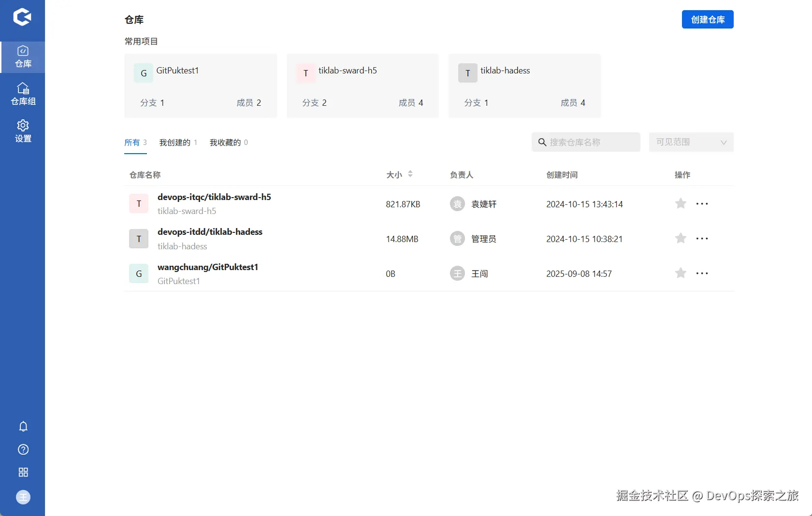This screenshot has width=812, height=516.
Task: Click the 分支 2 count on tiklab-sward-h5 card
Action: 315,102
